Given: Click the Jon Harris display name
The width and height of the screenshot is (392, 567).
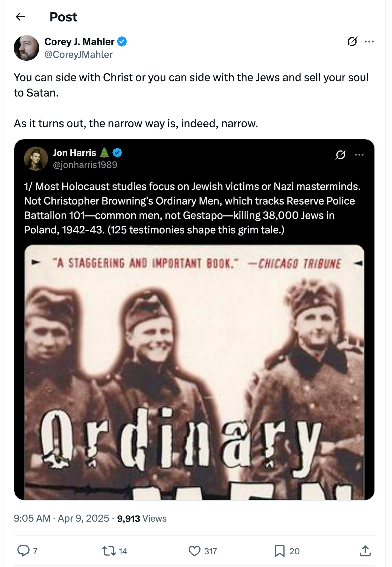Looking at the screenshot, I should pos(74,153).
